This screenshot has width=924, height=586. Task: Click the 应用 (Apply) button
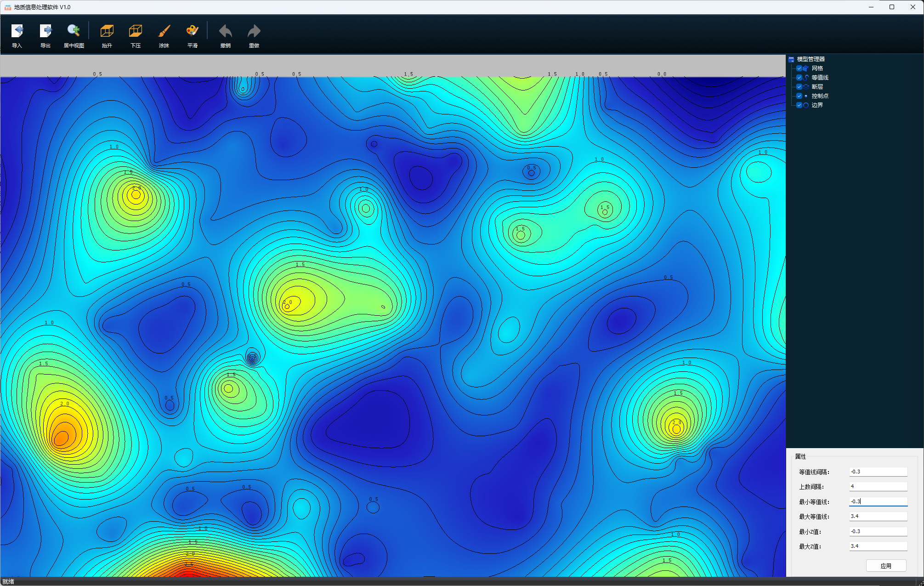(885, 566)
